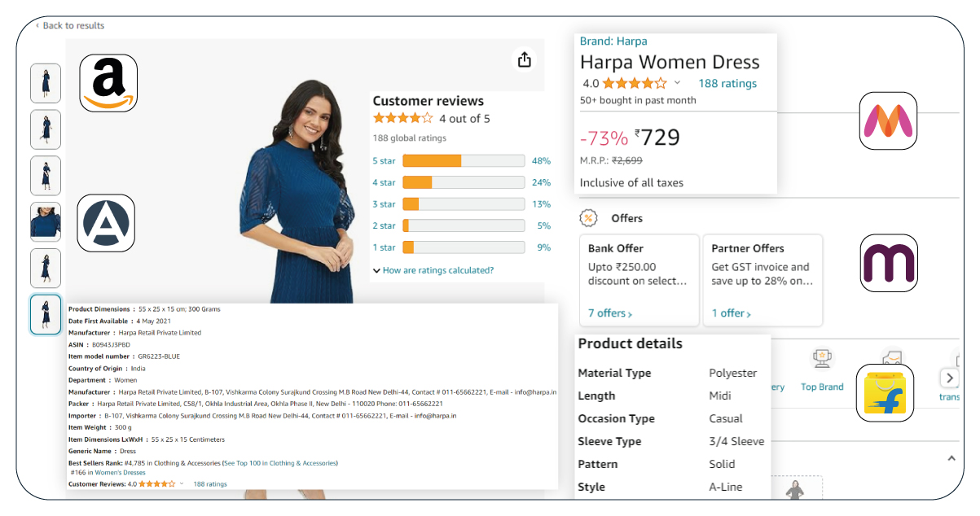Filter reviews by the 5 star link
This screenshot has width=980, height=516.
[x=384, y=161]
